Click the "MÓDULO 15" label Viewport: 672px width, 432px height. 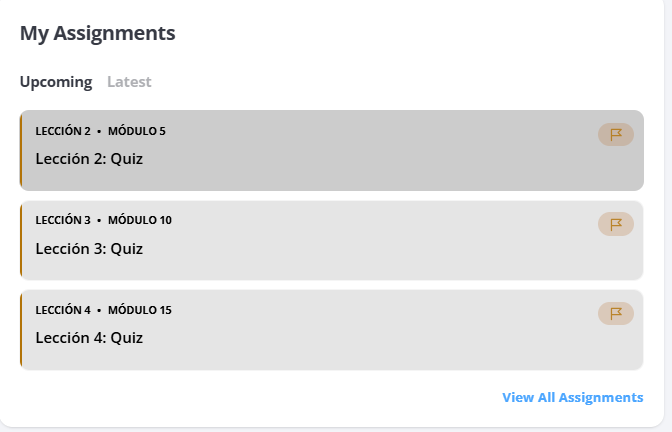click(x=140, y=310)
